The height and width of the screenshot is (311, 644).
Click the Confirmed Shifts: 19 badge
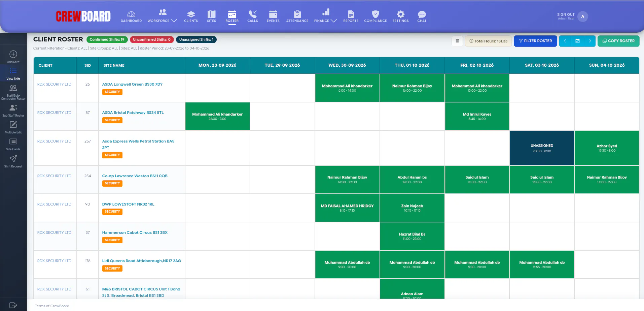click(x=107, y=39)
